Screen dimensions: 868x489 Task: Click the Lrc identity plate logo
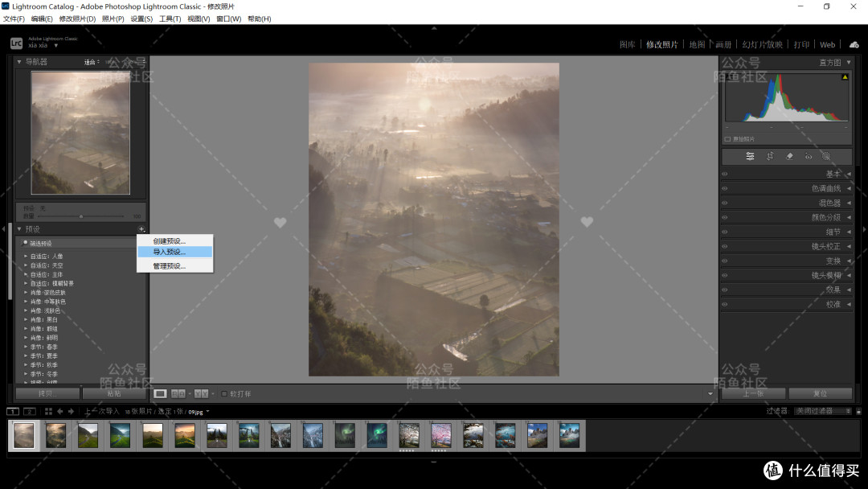coord(16,43)
